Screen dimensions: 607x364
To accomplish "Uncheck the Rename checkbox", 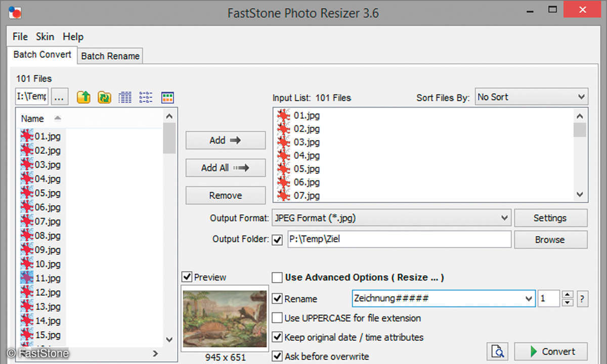I will pyautogui.click(x=277, y=299).
